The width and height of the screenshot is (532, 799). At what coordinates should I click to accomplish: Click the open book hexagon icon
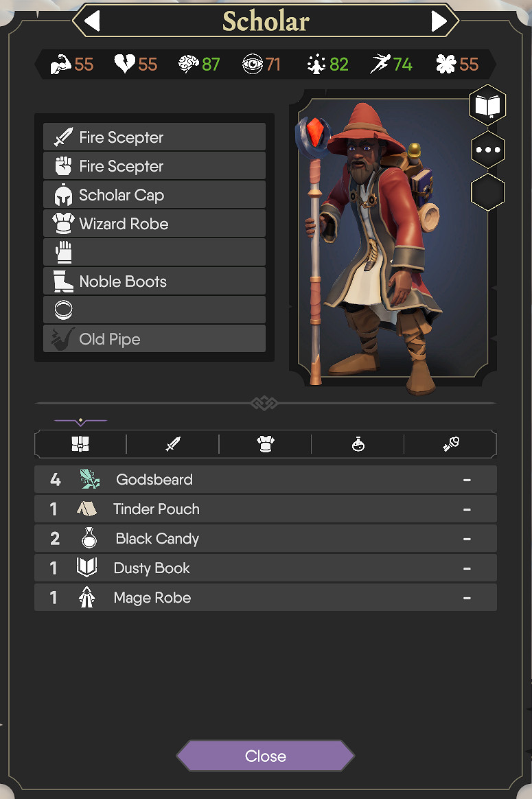[x=487, y=106]
